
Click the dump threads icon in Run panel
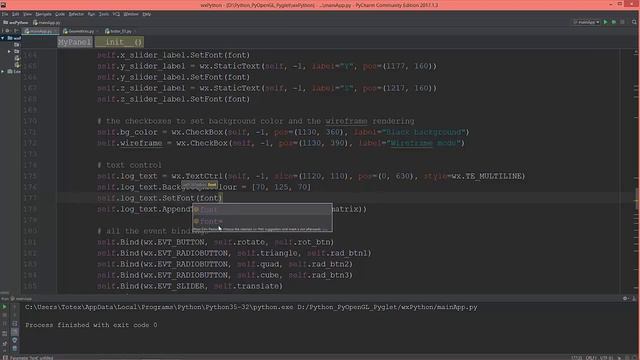(5, 334)
